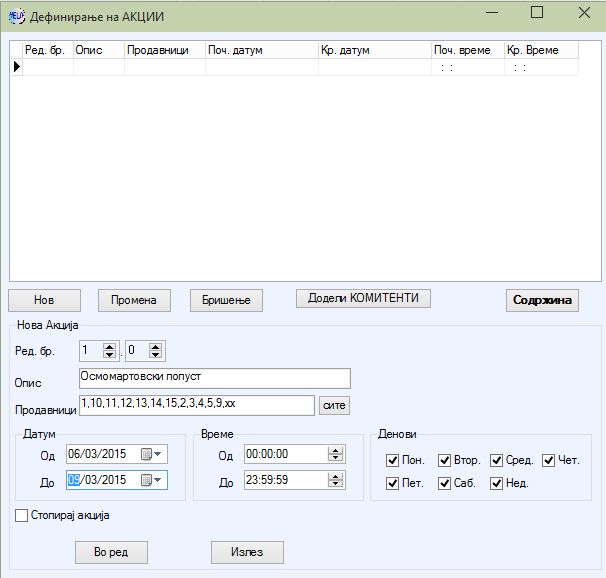The image size is (606, 578).
Task: Decrease the Од time spinner
Action: [335, 458]
